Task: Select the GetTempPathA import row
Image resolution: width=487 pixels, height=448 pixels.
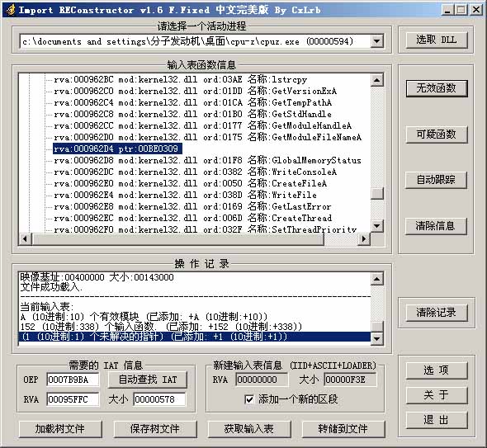Action: point(192,102)
